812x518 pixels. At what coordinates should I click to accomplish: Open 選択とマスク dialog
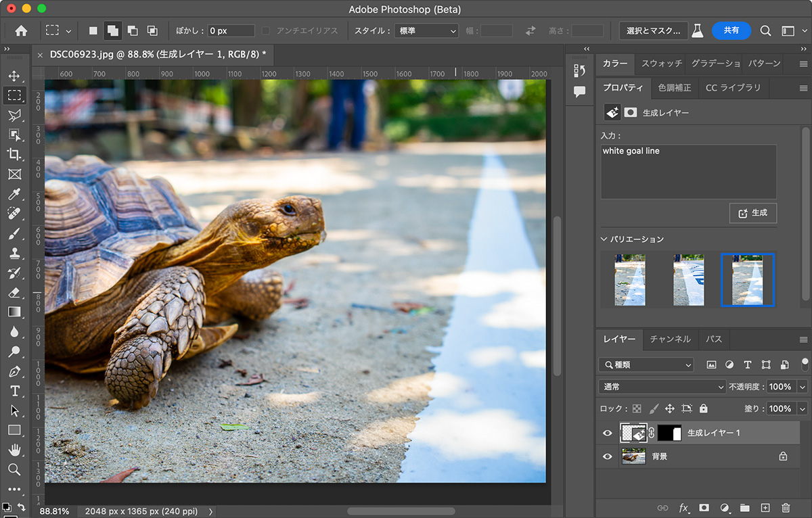(653, 30)
